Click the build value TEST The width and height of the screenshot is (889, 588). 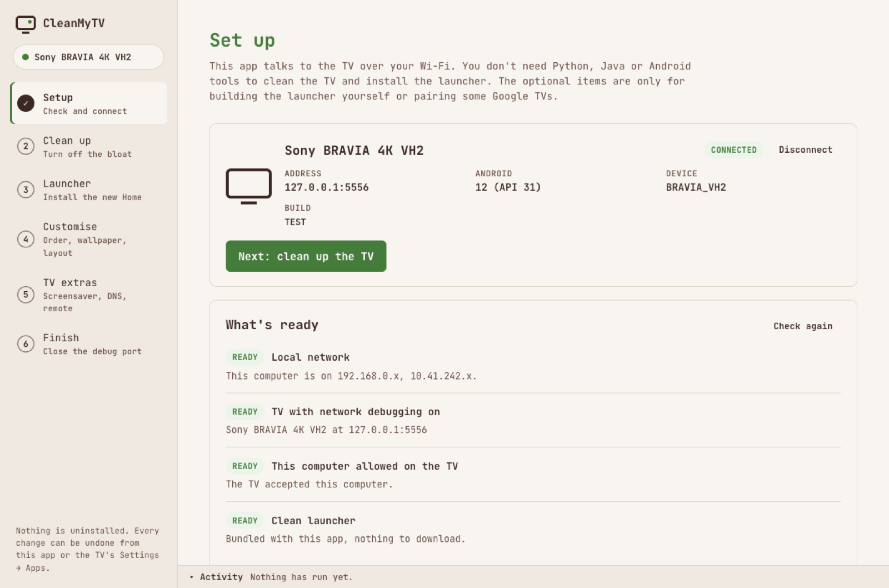[295, 222]
